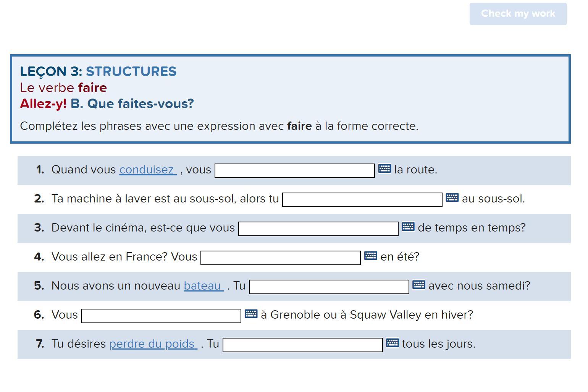
Task: Click blank before 'au sous-sol'
Action: pyautogui.click(x=362, y=200)
